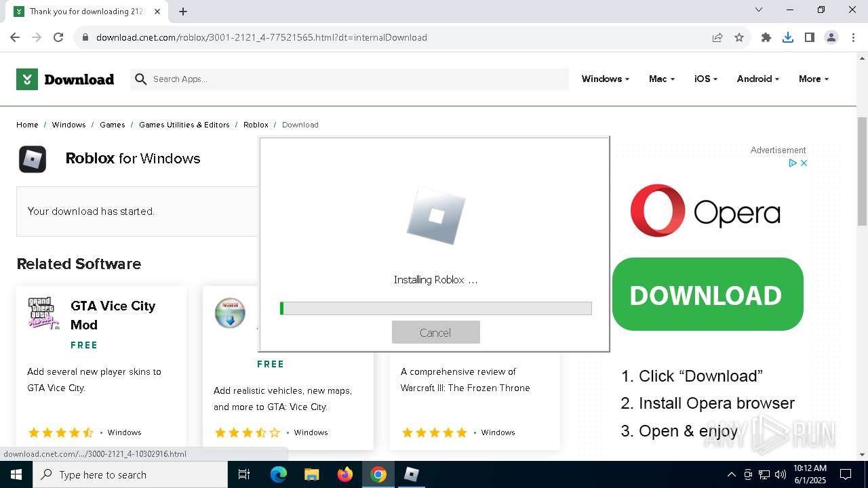The image size is (868, 488).
Task: Open File Explorer from taskbar
Action: point(311,474)
